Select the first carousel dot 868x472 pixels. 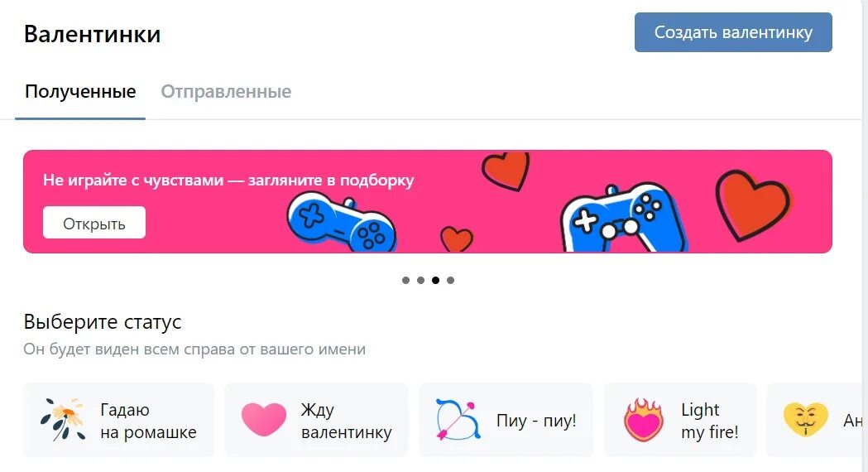(x=405, y=281)
